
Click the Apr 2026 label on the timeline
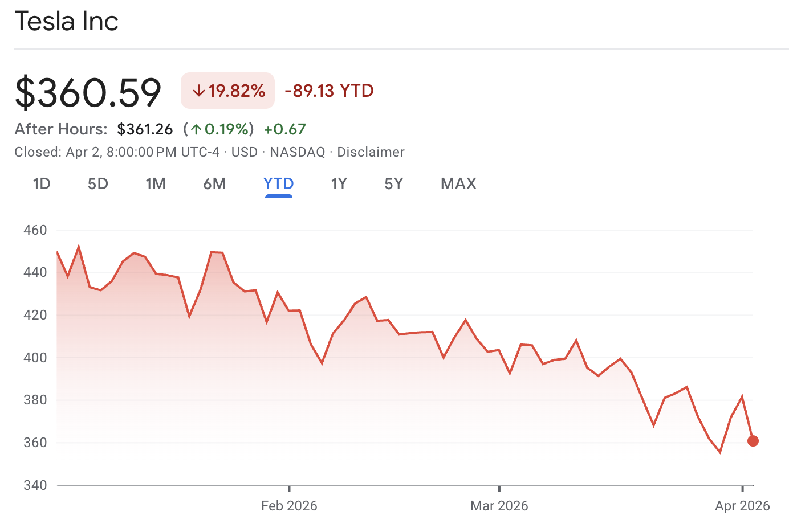click(x=743, y=505)
